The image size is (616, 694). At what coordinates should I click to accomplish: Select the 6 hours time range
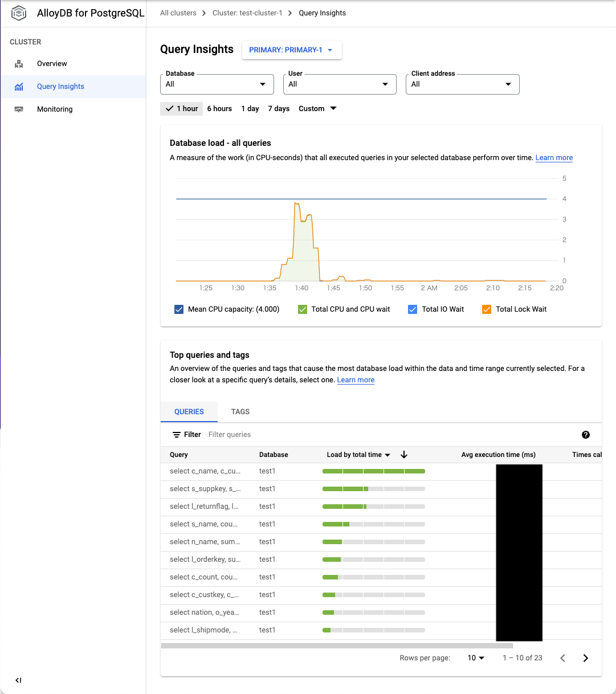(219, 109)
